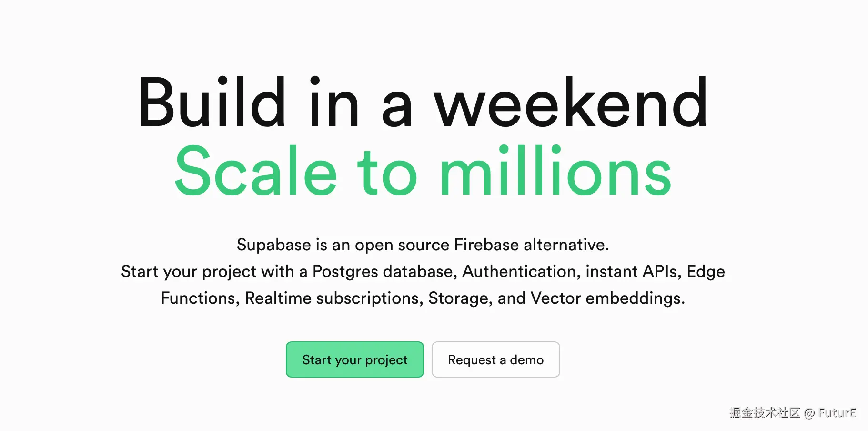
Task: Click the green Scale to millions heading
Action: click(423, 171)
